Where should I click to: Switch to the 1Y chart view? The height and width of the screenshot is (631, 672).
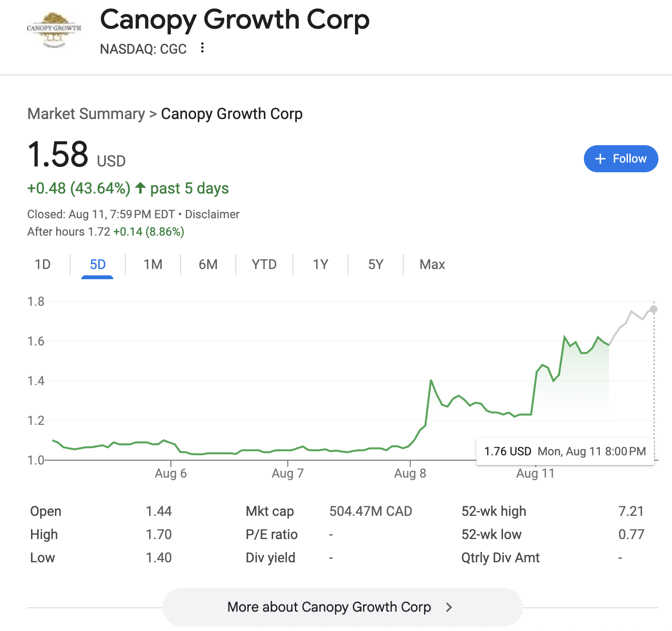[320, 264]
